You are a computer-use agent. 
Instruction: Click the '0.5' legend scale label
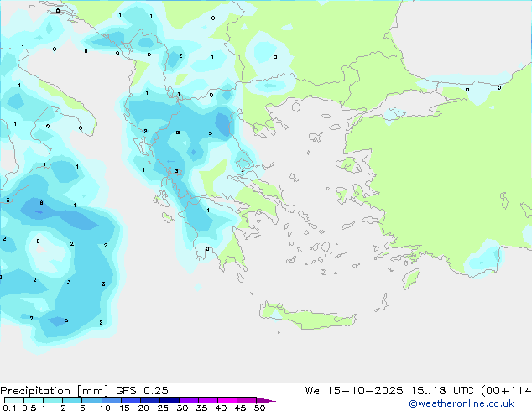pos(29,408)
